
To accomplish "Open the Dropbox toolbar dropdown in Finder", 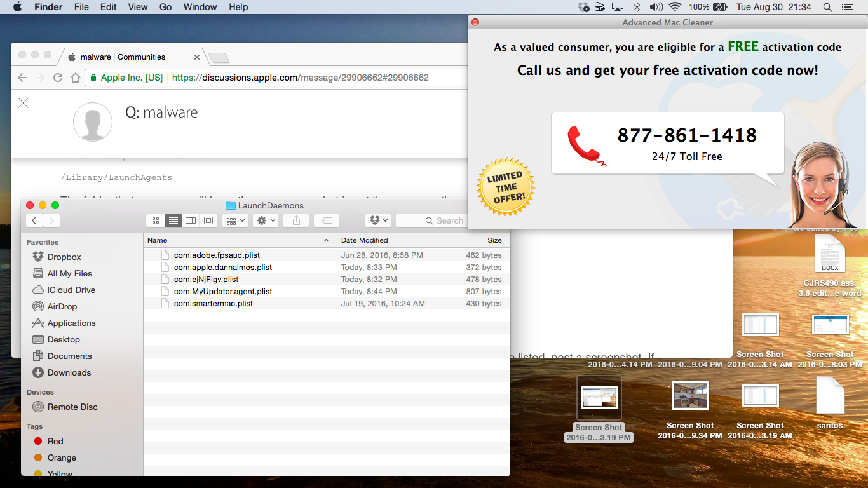I will point(378,220).
